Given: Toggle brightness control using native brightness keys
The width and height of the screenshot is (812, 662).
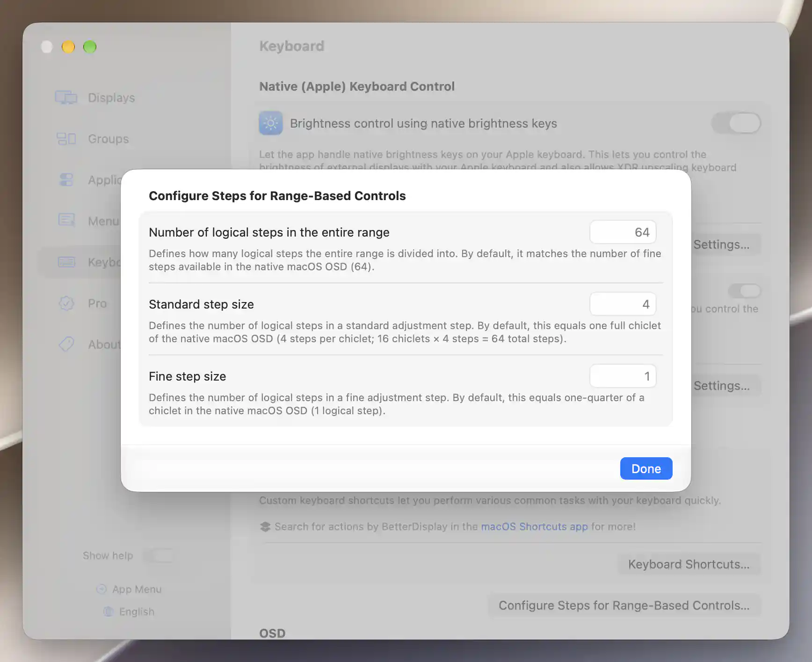Looking at the screenshot, I should pos(736,123).
